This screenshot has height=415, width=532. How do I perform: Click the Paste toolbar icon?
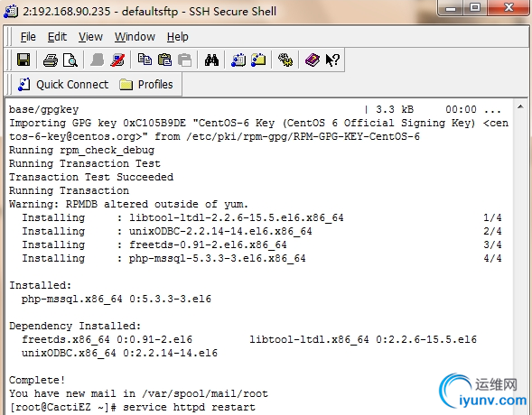coord(165,60)
